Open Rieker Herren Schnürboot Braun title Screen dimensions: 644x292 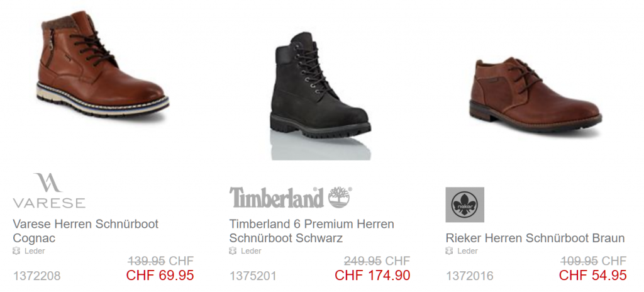click(535, 238)
